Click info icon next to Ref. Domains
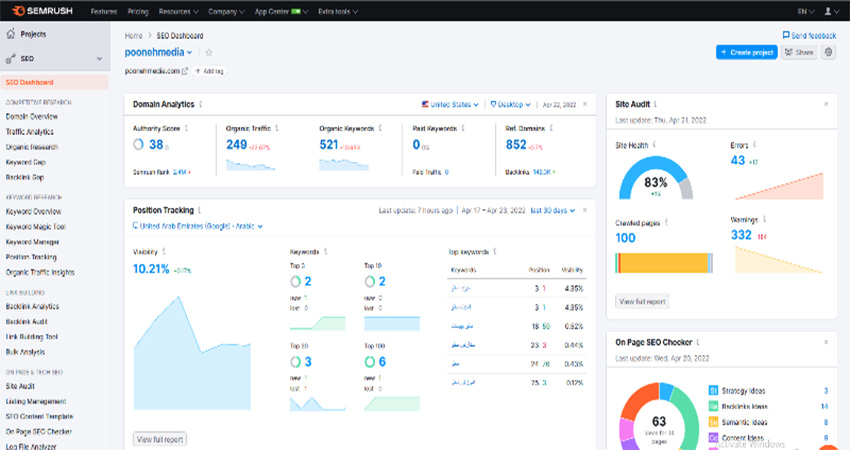850x450 pixels. click(551, 128)
